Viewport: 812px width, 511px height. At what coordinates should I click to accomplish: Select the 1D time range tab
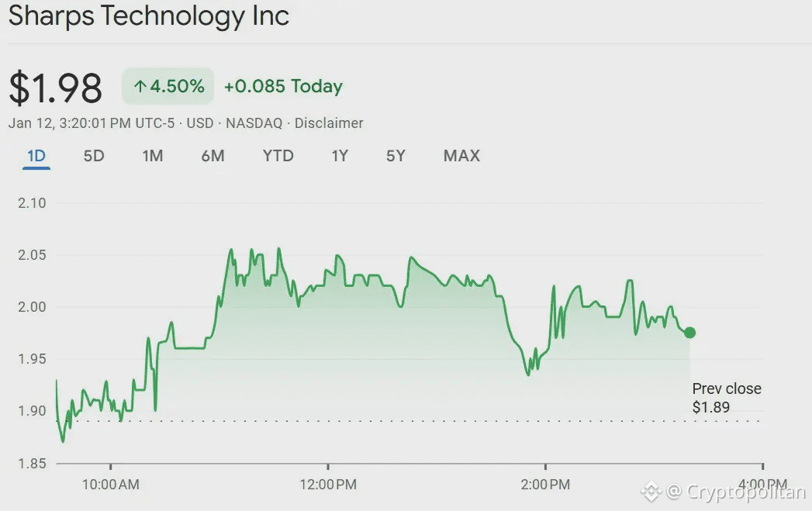[36, 156]
